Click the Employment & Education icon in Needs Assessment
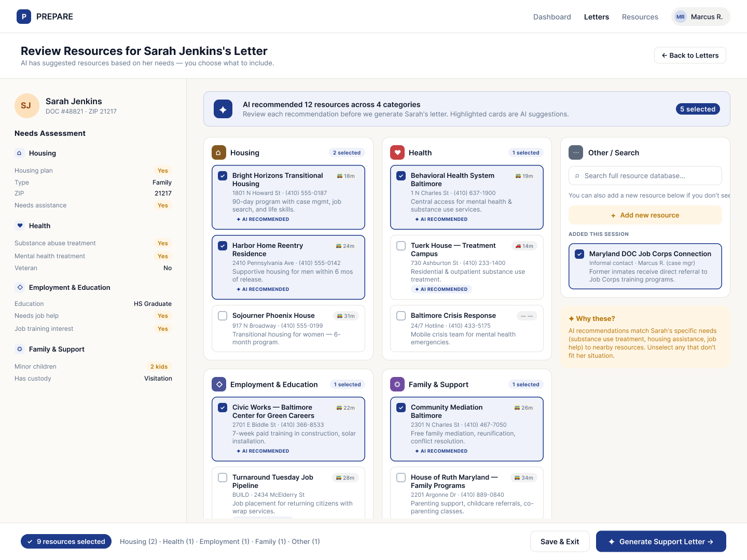Image resolution: width=747 pixels, height=560 pixels. tap(20, 287)
